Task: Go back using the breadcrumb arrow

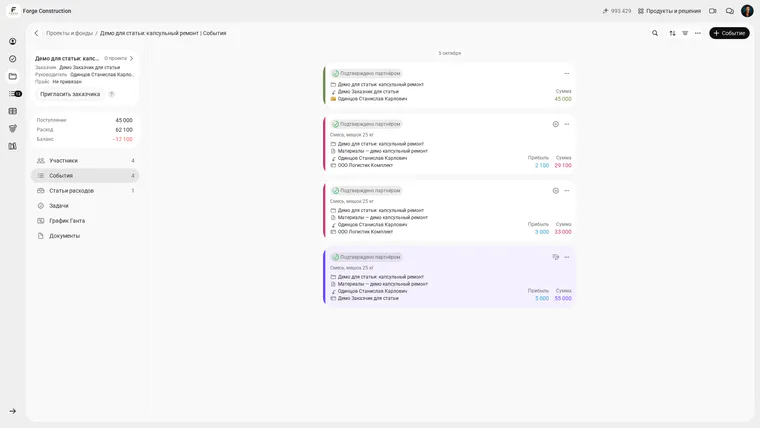Action: click(x=36, y=33)
